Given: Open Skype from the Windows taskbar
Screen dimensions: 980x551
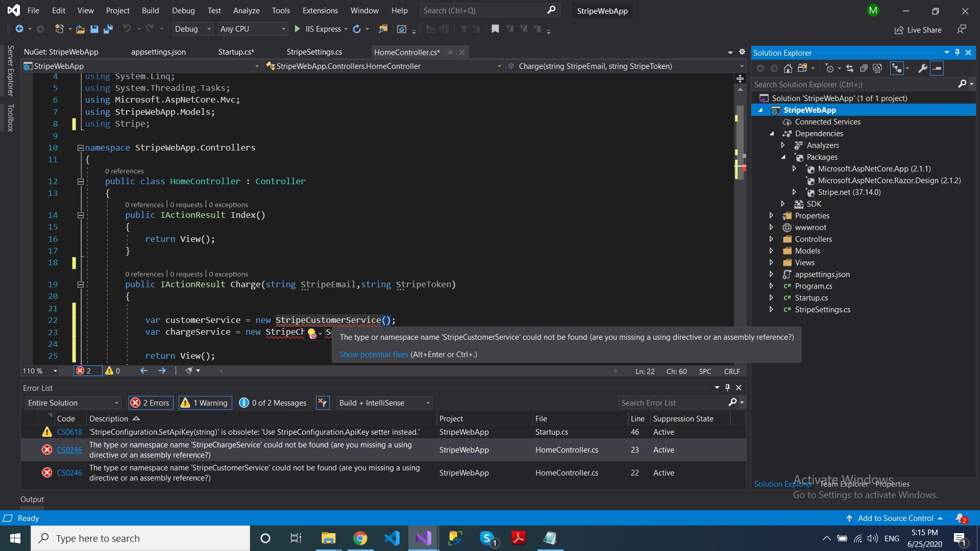Looking at the screenshot, I should [488, 538].
